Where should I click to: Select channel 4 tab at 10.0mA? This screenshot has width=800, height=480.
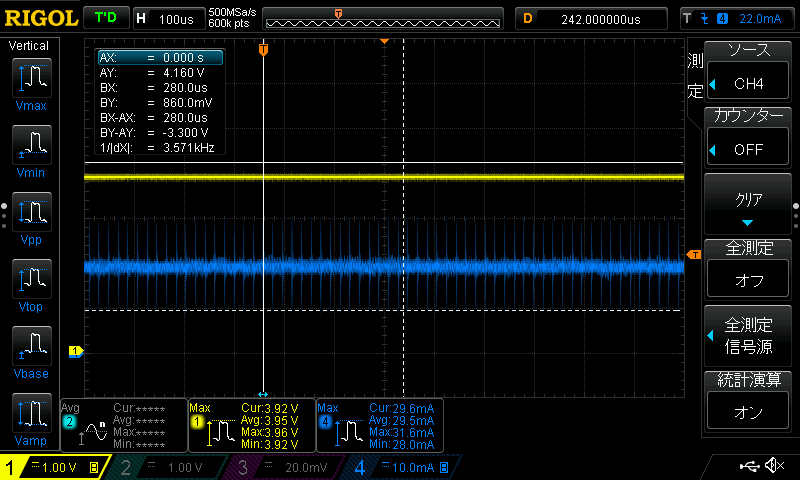398,467
